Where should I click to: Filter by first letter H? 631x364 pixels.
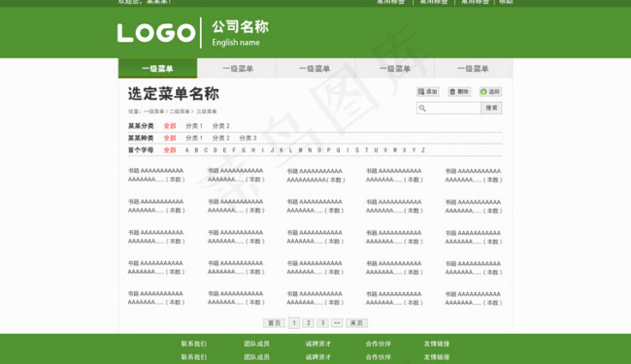pos(253,150)
